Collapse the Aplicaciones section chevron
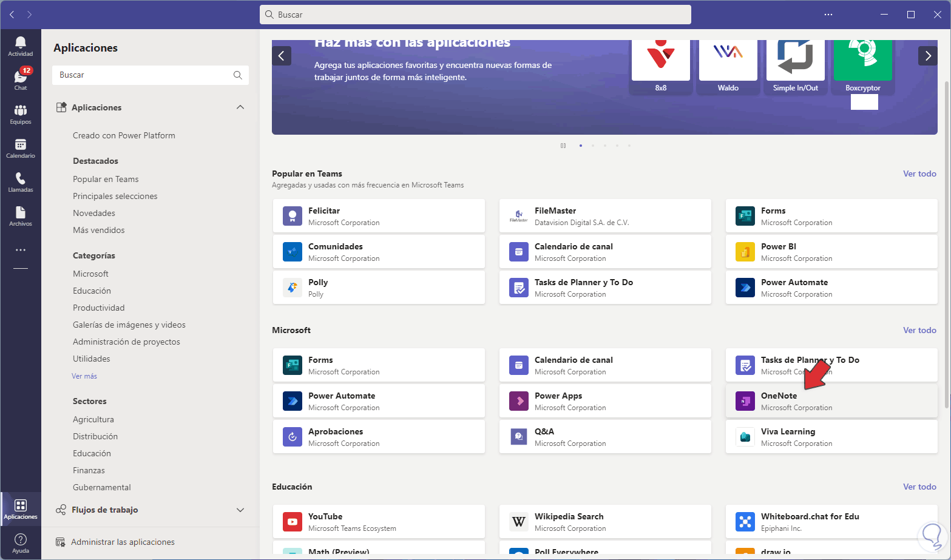The width and height of the screenshot is (951, 560). [240, 107]
